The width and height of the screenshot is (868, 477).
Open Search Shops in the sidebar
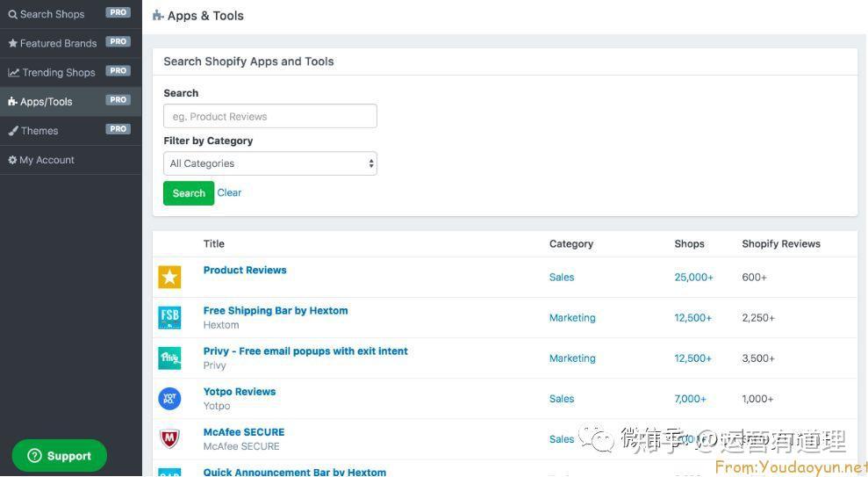coord(71,14)
